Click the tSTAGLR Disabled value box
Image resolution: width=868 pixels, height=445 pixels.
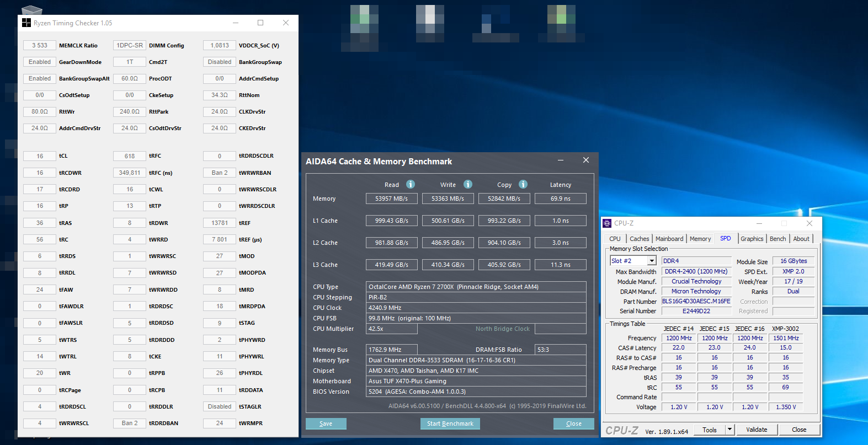[220, 406]
